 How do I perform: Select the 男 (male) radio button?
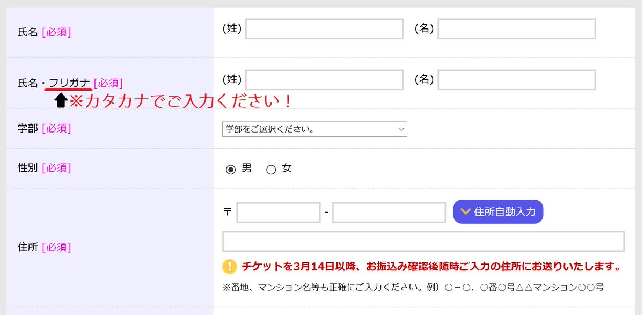231,168
